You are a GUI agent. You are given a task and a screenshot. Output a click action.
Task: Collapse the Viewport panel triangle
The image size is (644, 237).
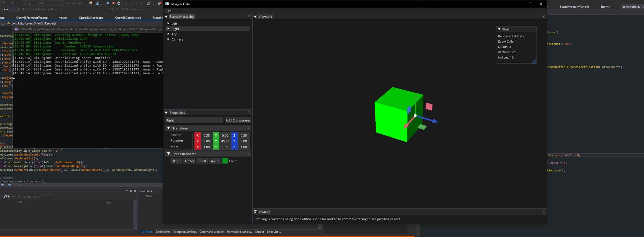(x=255, y=16)
